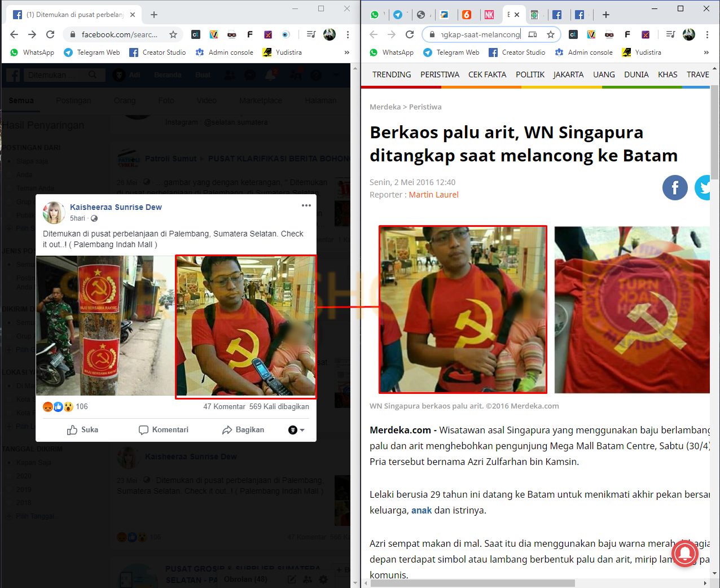Select the '2019' date filter
This screenshot has width=720, height=588.
[x=24, y=490]
